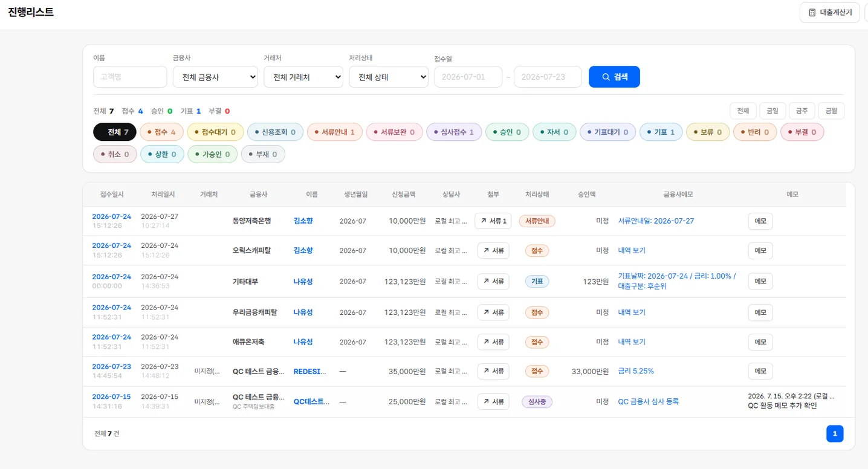Open customer 김소향 in 동양저축은행 row
The height and width of the screenshot is (469, 868).
click(x=303, y=221)
